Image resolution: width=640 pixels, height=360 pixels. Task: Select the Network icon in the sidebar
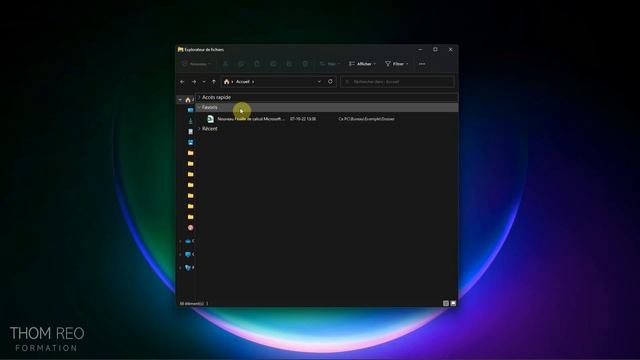188,268
